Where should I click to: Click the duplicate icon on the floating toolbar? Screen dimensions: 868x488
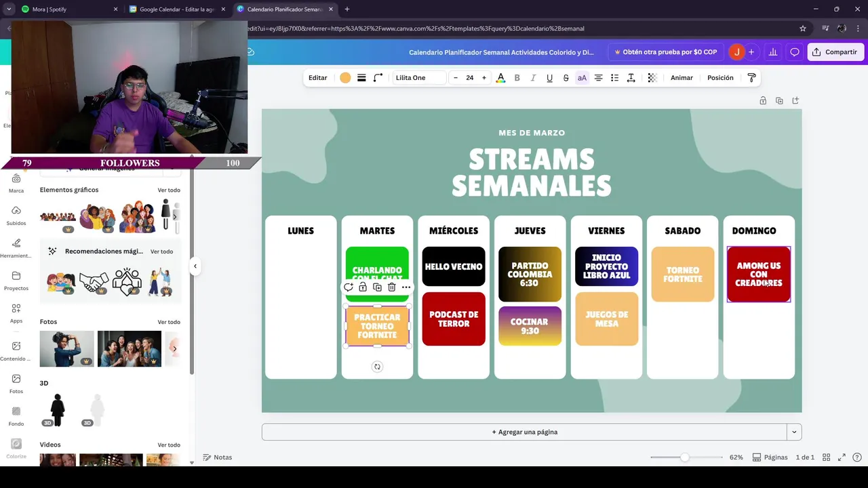[377, 287]
